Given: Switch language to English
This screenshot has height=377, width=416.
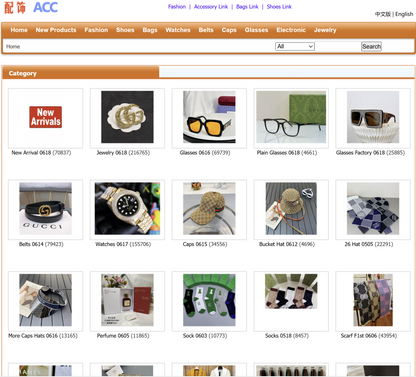Looking at the screenshot, I should coord(404,14).
